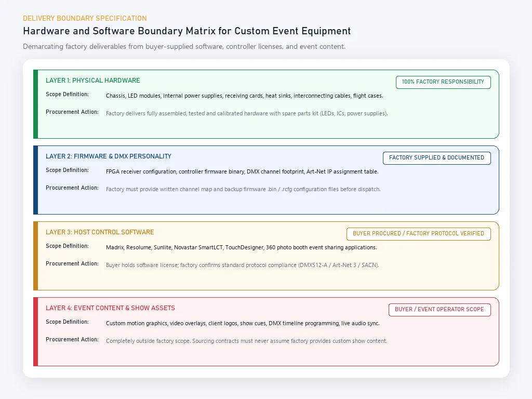532x399 pixels.
Task: Select the Layer 1: Physical Hardware heading
Action: click(x=92, y=81)
